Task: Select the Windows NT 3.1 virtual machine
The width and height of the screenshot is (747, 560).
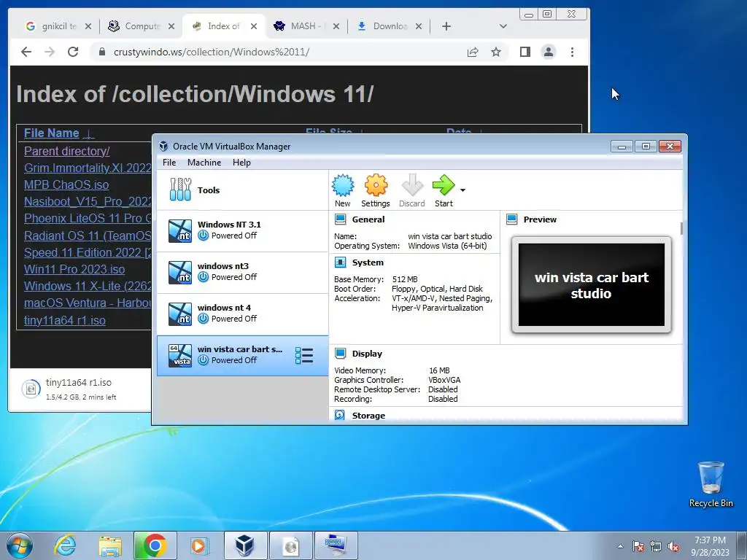Action: point(242,230)
